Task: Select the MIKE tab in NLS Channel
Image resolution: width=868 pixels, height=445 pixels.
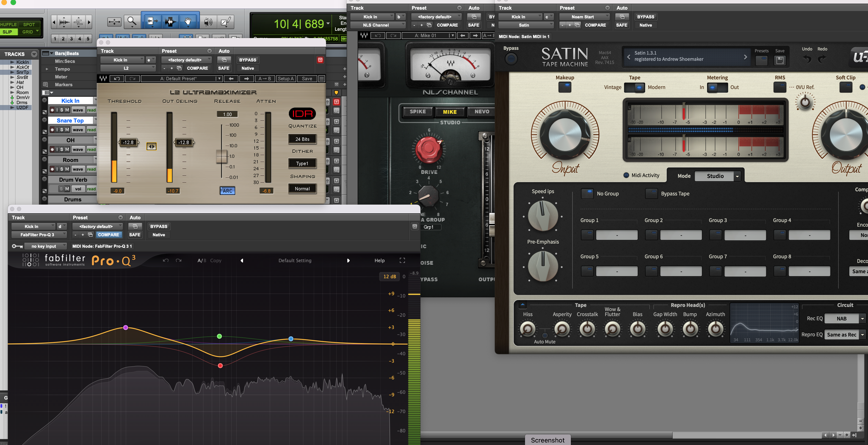Action: point(450,111)
